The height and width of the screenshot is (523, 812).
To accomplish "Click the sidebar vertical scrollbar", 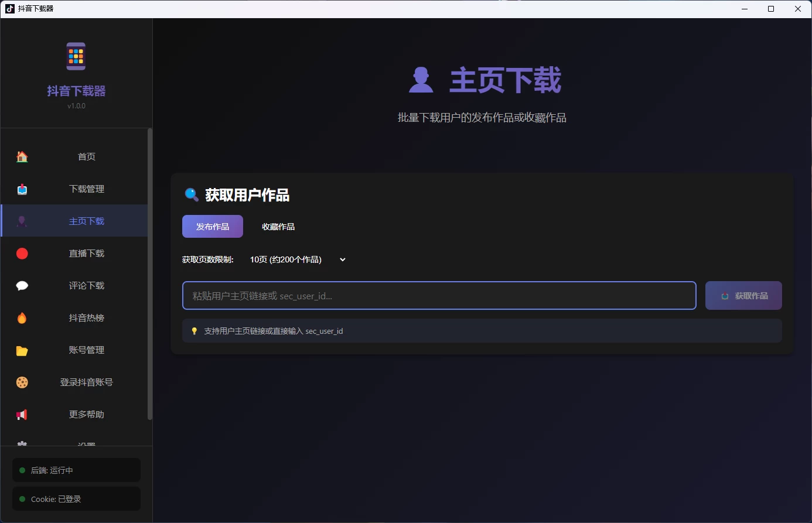I will [x=150, y=274].
